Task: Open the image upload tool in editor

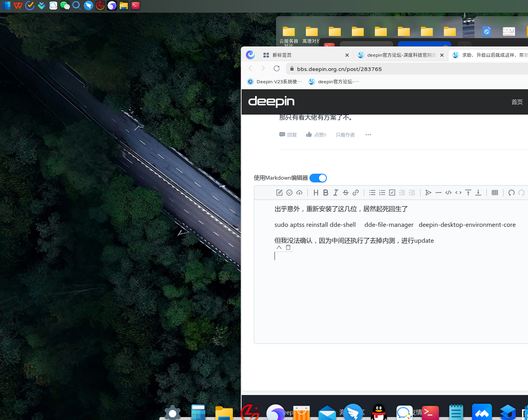Action: 300,193
